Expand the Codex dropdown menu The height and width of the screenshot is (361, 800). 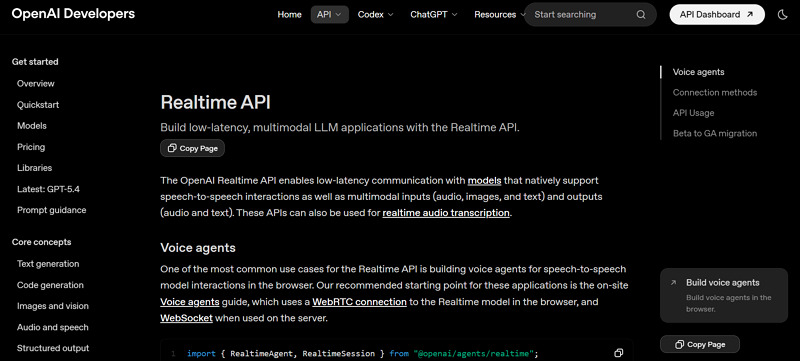(x=376, y=15)
